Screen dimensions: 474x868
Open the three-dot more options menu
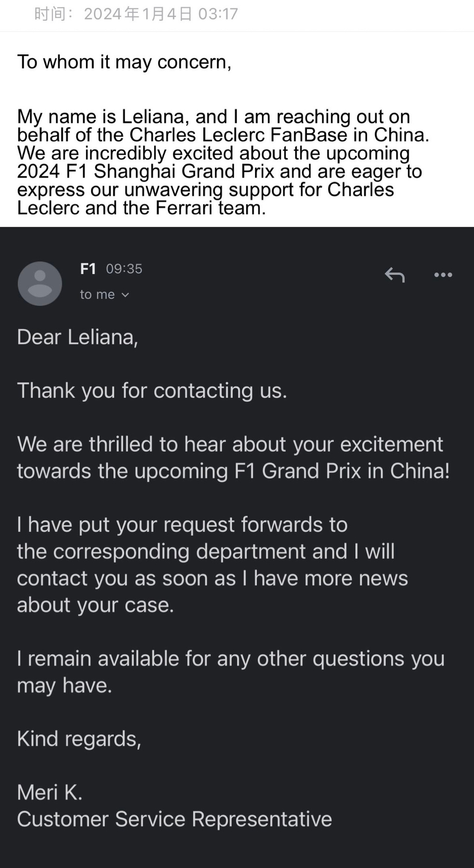click(443, 275)
